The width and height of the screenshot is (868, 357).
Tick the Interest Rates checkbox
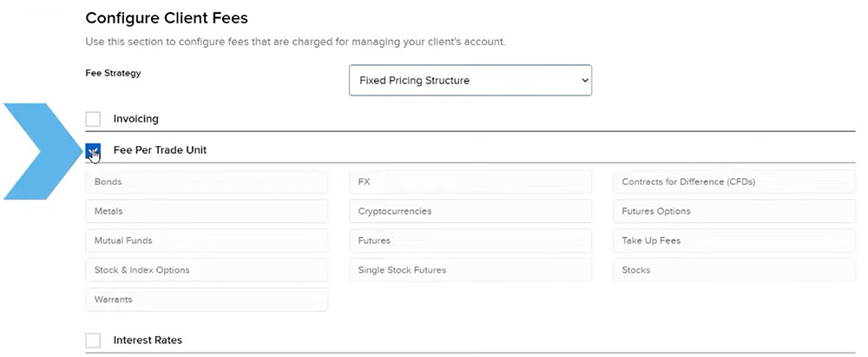[x=93, y=340]
